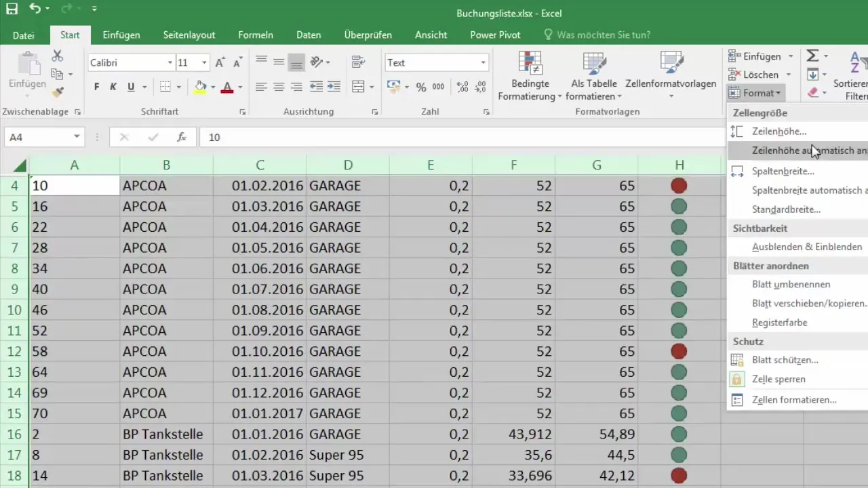Open the Datei tab
Image resolution: width=868 pixels, height=488 pixels.
(x=24, y=35)
